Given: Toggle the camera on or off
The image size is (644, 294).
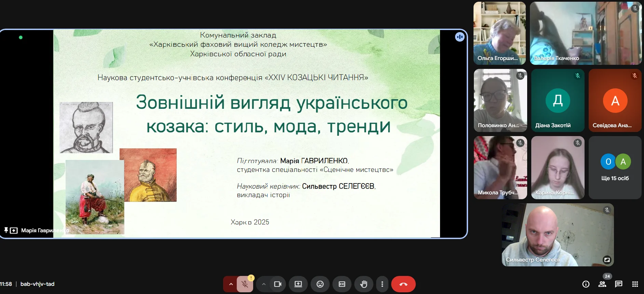Looking at the screenshot, I should [x=277, y=284].
